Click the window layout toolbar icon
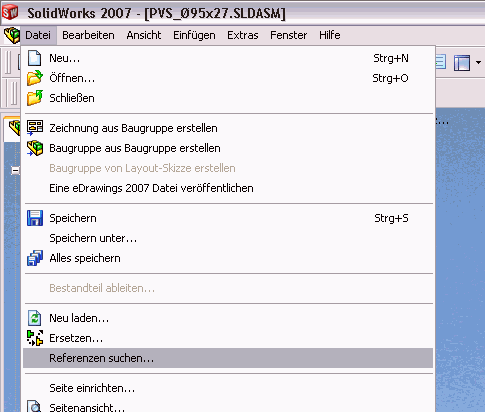 [x=462, y=63]
